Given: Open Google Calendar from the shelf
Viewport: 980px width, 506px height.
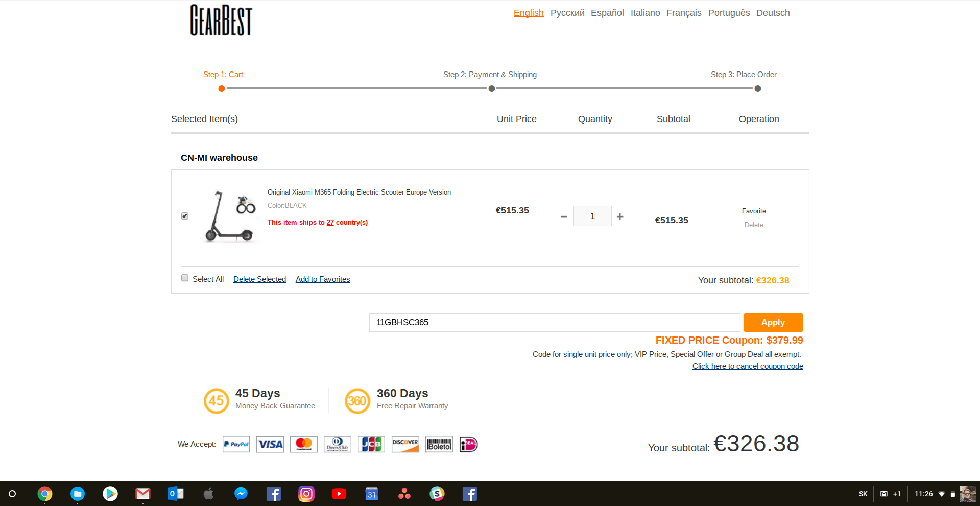Looking at the screenshot, I should tap(372, 494).
